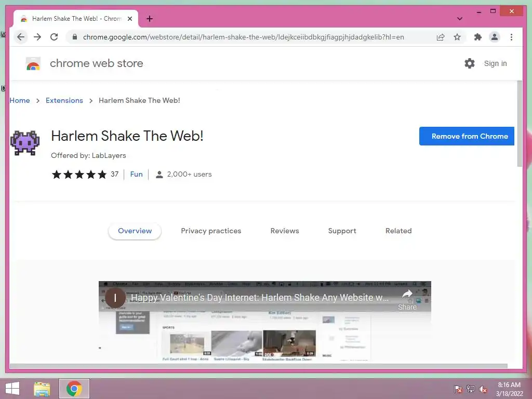Go back to the previous page

click(21, 37)
